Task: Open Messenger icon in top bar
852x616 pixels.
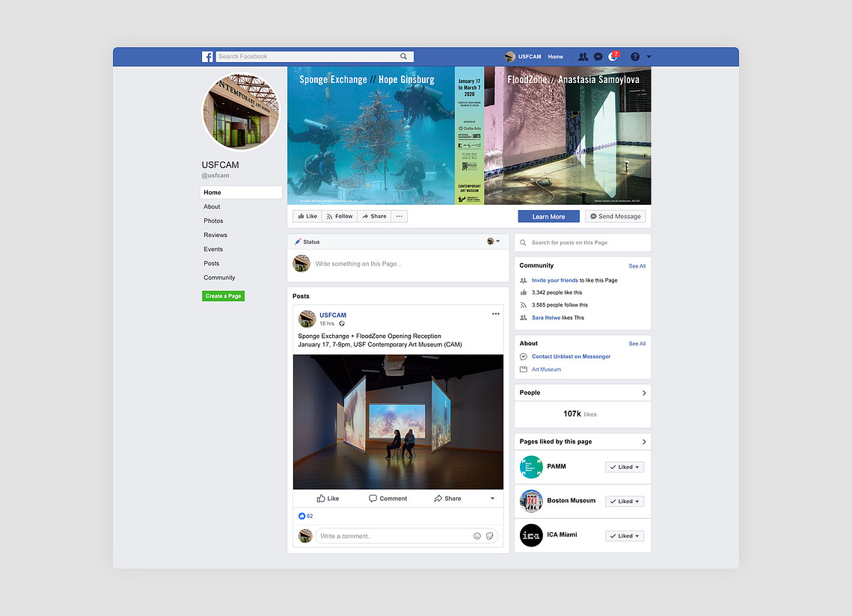Action: tap(598, 57)
